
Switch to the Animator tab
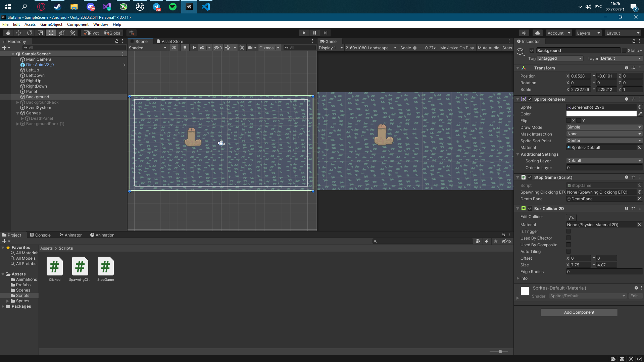pos(70,235)
